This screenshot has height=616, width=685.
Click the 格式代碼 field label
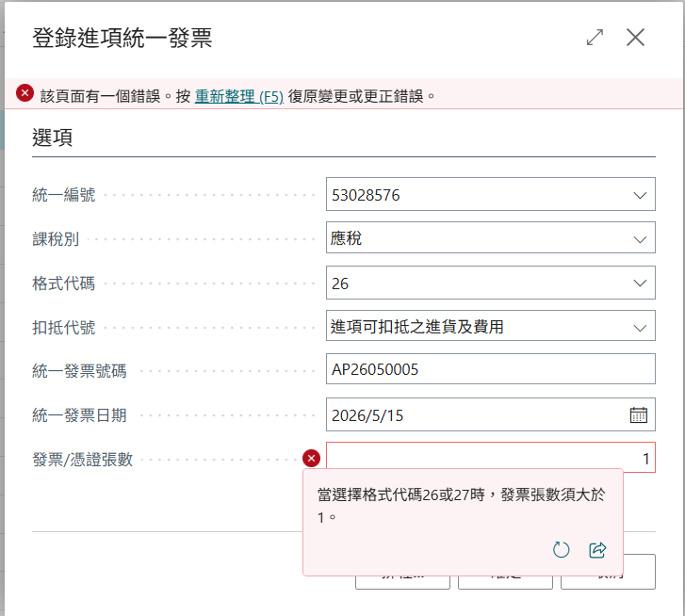tap(64, 284)
